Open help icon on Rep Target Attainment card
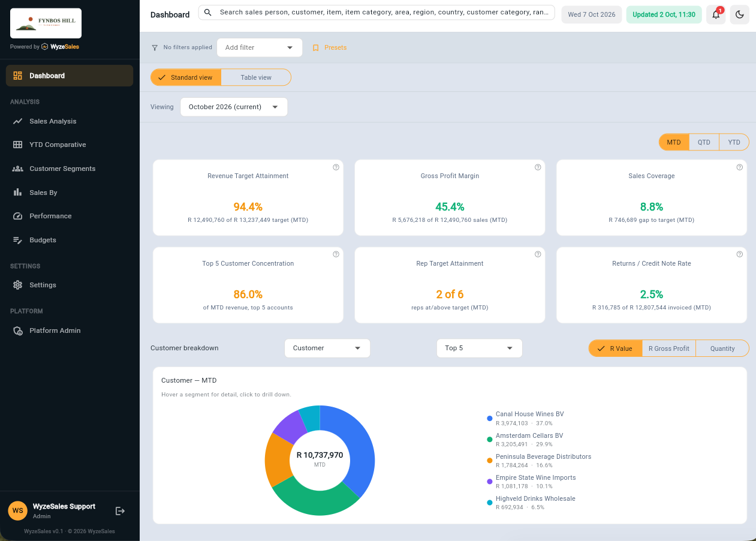This screenshot has width=756, height=541. [538, 254]
